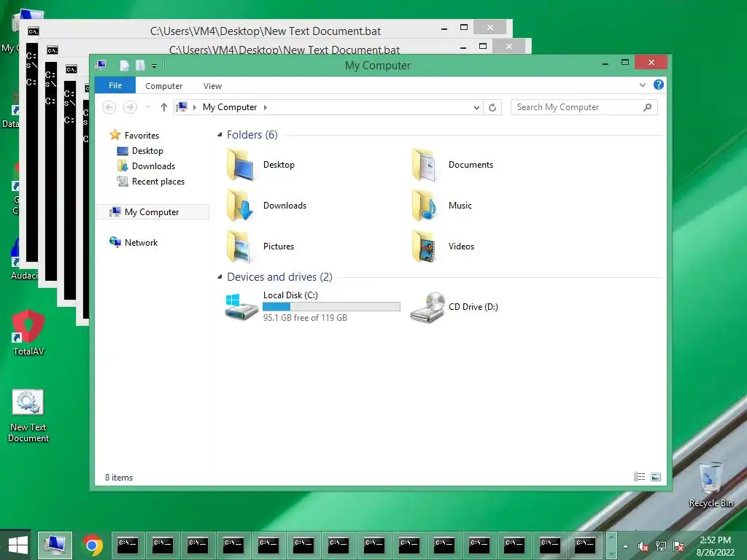
Task: Open Google Chrome from taskbar
Action: tap(93, 545)
